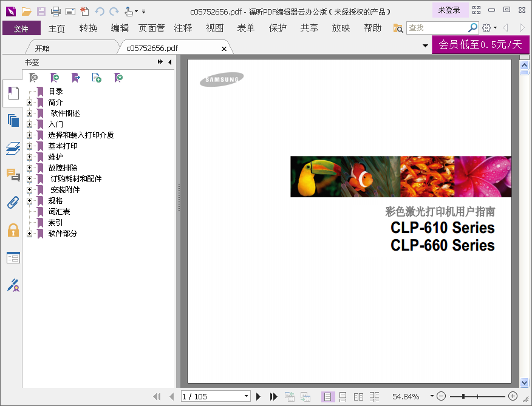Viewport: 532px width, 406px height.
Task: Click the page icon with green plus
Action: [x=97, y=78]
